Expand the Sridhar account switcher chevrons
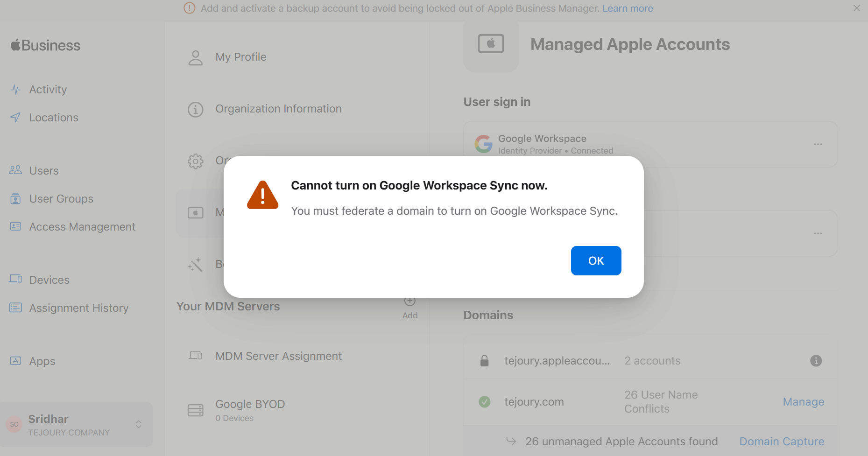The width and height of the screenshot is (868, 456). [x=139, y=424]
